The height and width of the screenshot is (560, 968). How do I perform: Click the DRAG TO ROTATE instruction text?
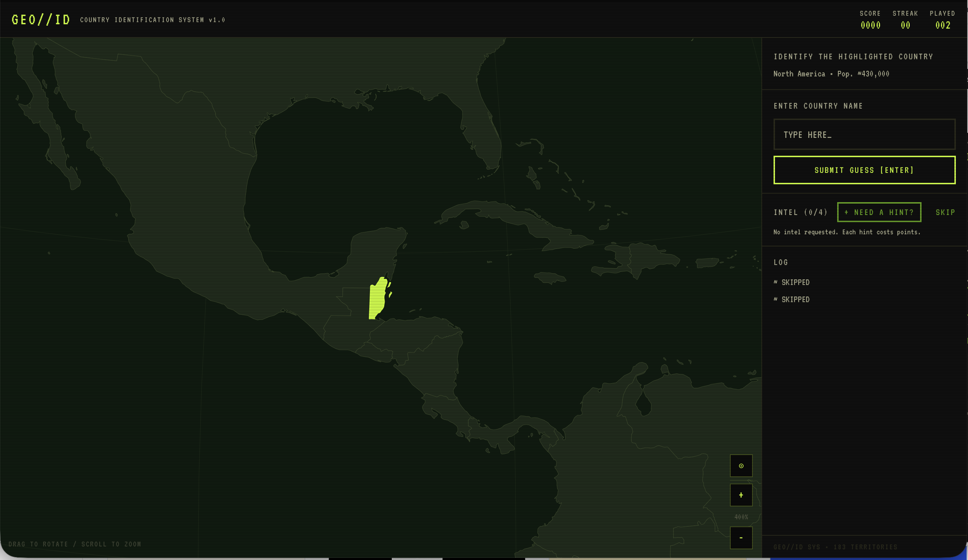[74, 544]
